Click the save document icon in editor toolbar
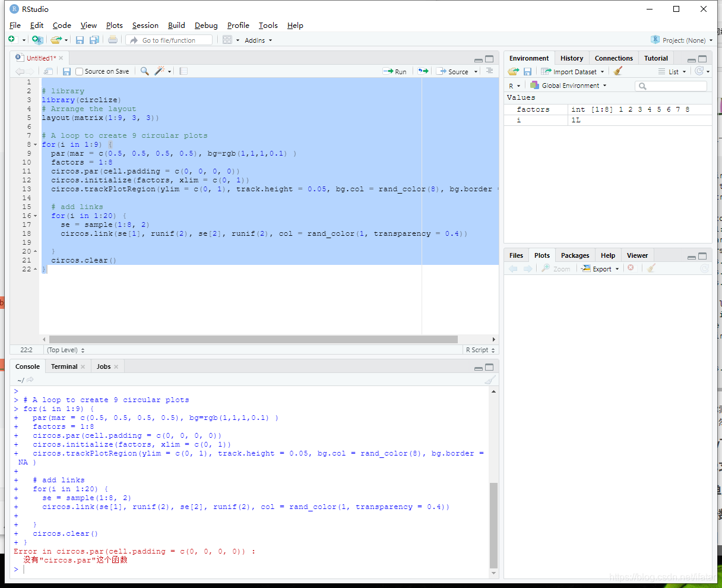 tap(66, 71)
